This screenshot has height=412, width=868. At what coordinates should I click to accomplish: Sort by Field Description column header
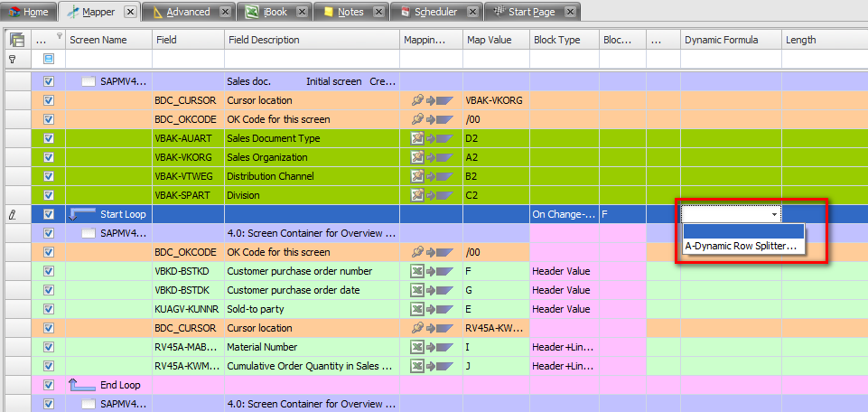(x=312, y=40)
